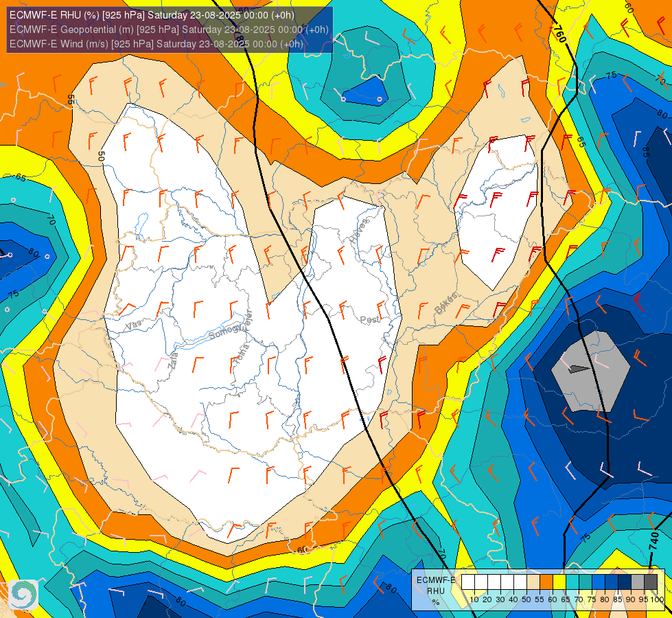Click the Vas county label
This screenshot has width=672, height=618.
click(134, 326)
